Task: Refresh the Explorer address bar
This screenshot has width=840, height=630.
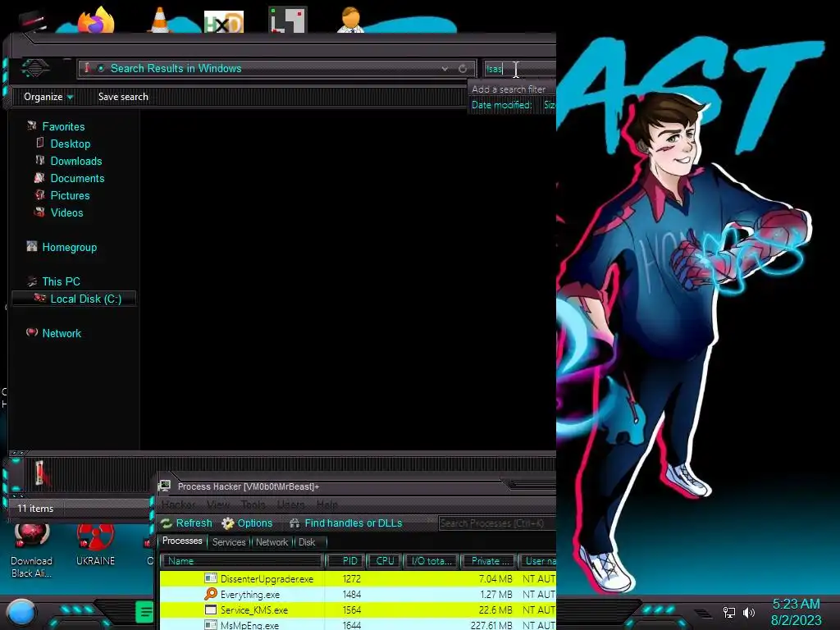Action: [x=463, y=69]
